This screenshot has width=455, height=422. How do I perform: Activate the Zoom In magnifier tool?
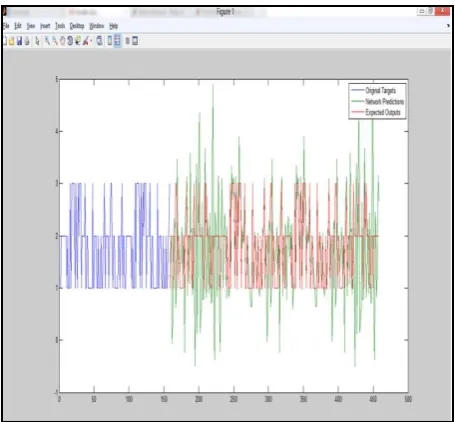point(47,41)
